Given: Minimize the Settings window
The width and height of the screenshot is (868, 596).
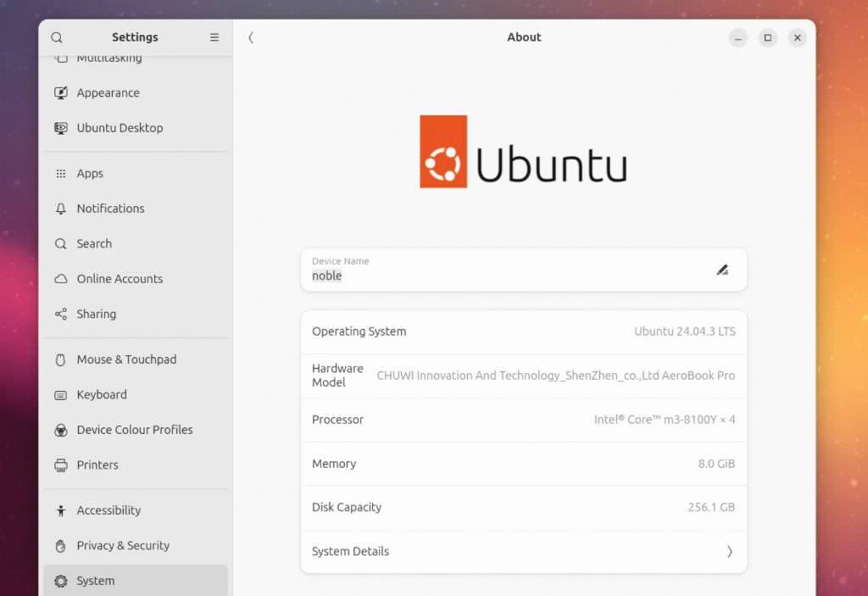Looking at the screenshot, I should coord(738,37).
